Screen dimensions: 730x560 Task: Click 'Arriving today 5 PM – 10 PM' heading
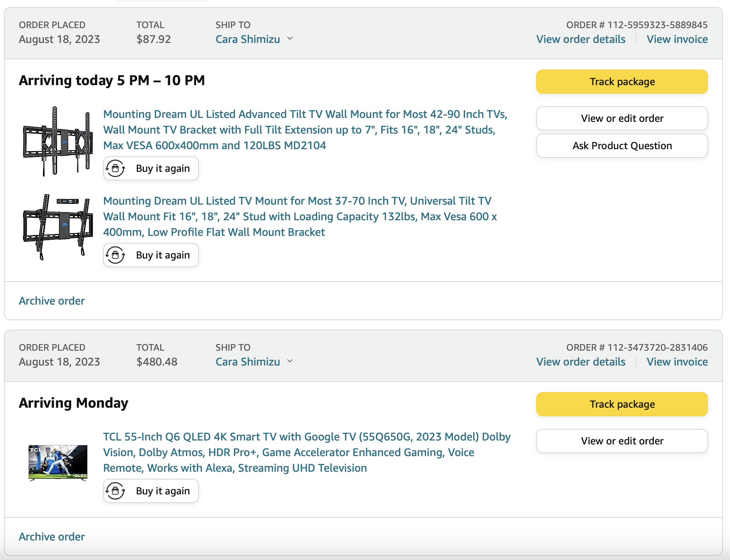[x=112, y=80]
